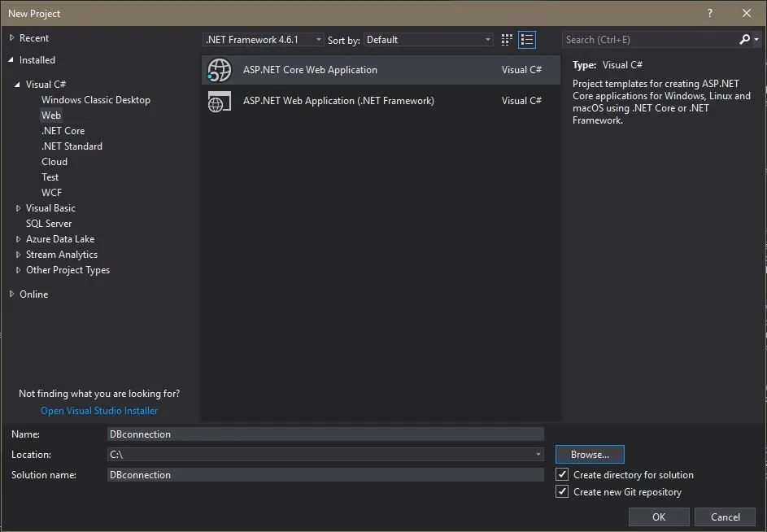Select the .NET Core category
Image resolution: width=767 pixels, height=532 pixels.
click(x=63, y=130)
